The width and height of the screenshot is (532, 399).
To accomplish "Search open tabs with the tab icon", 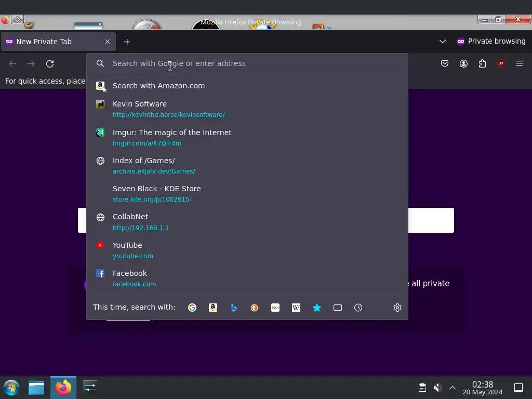I will point(338,308).
